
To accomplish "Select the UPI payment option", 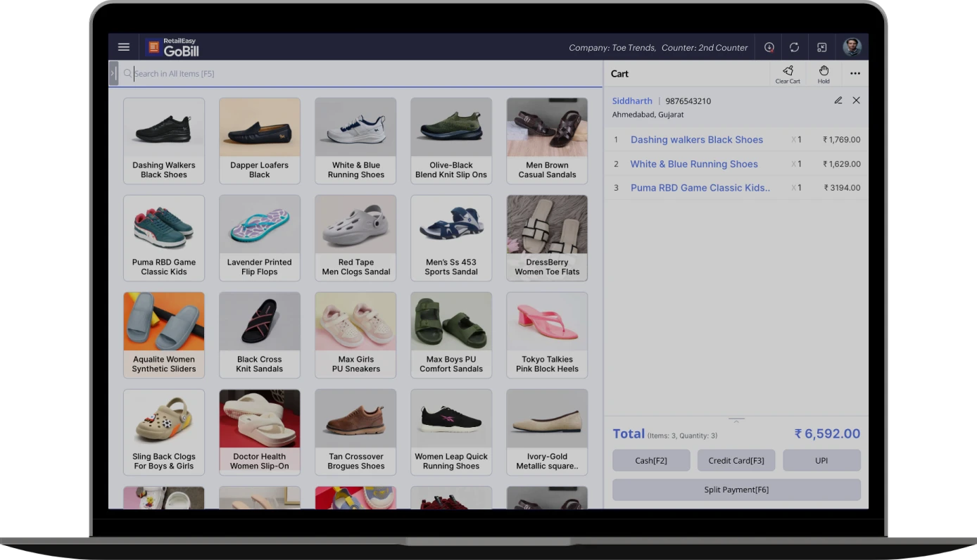I will (x=821, y=460).
